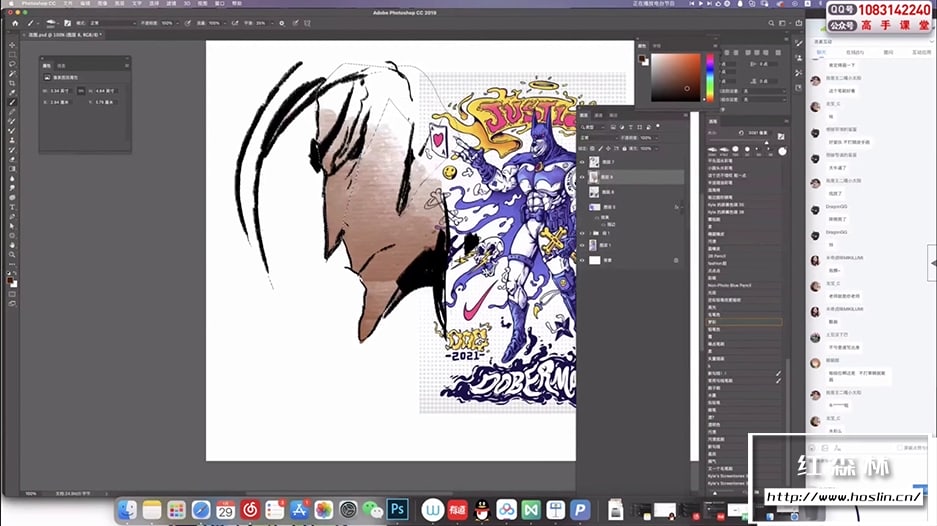
Task: Open Color panel flyout menu
Action: [x=715, y=46]
